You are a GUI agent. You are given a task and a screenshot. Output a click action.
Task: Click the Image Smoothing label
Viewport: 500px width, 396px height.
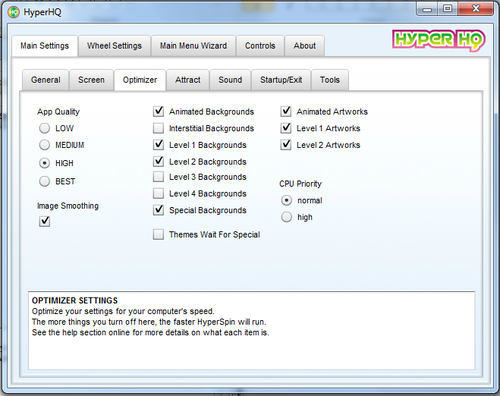[68, 206]
